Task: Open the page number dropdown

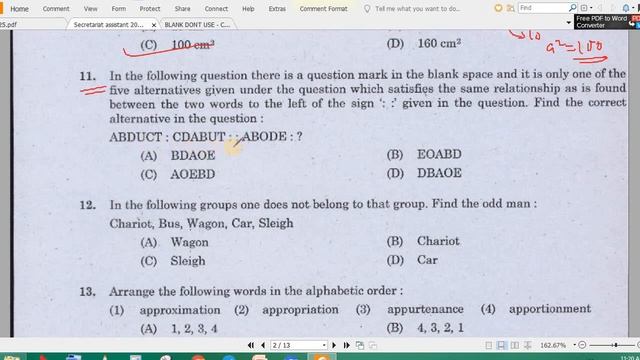Action: [x=324, y=345]
